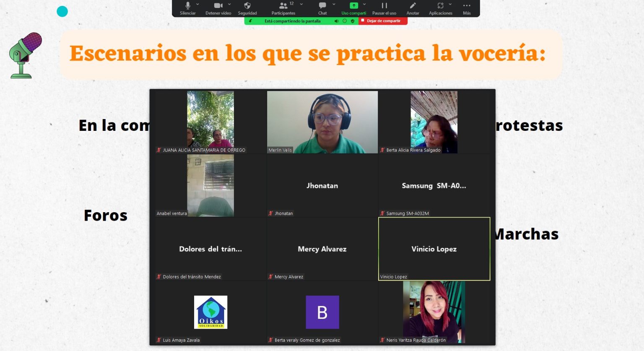
Task: Expand the audio options arrow beside Silenciar
Action: 198,4
